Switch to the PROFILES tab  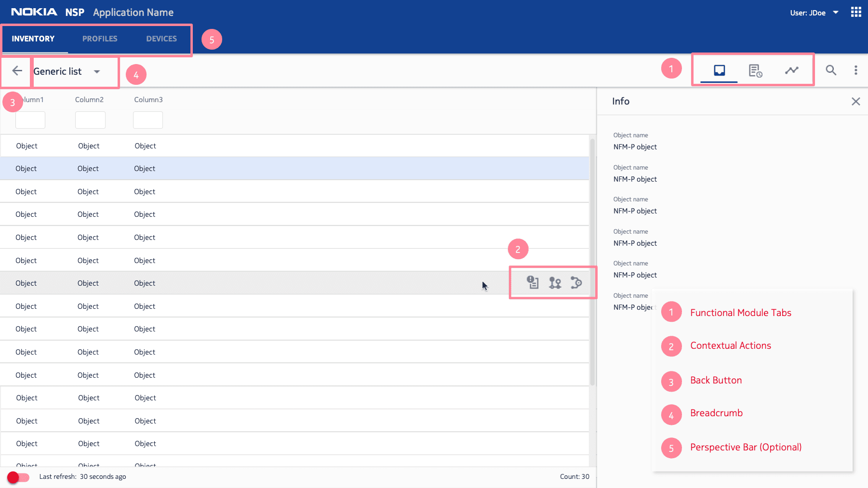tap(100, 39)
